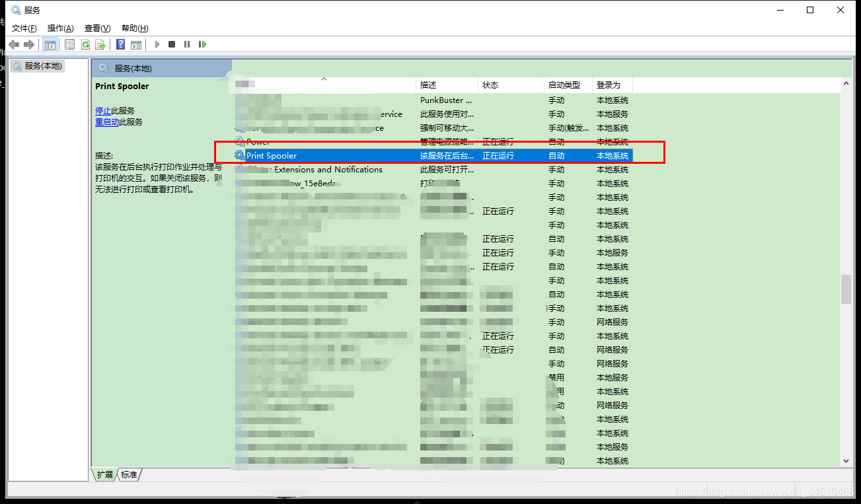
Task: Open Help with the blue question mark icon
Action: (121, 44)
